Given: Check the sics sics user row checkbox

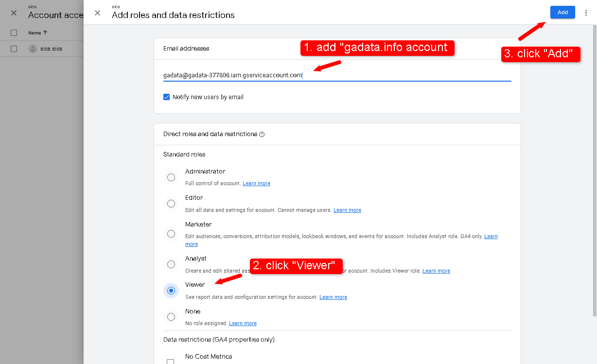Looking at the screenshot, I should [14, 49].
